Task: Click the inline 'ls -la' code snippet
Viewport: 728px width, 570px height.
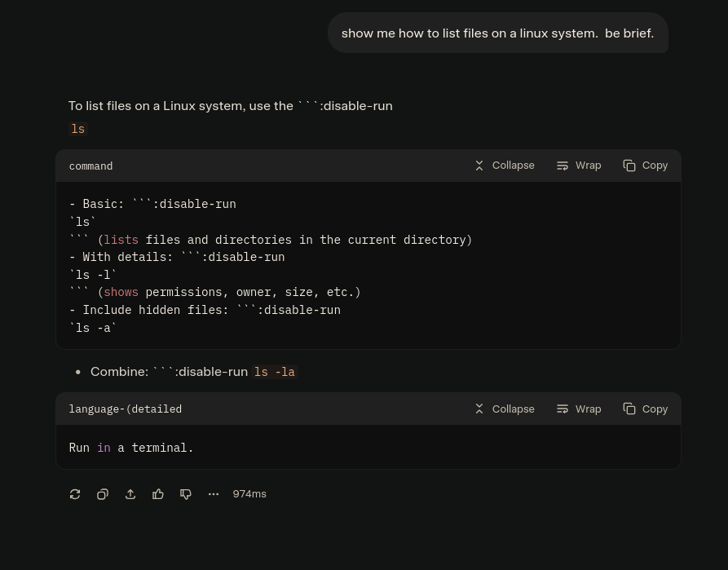Action: [x=275, y=372]
